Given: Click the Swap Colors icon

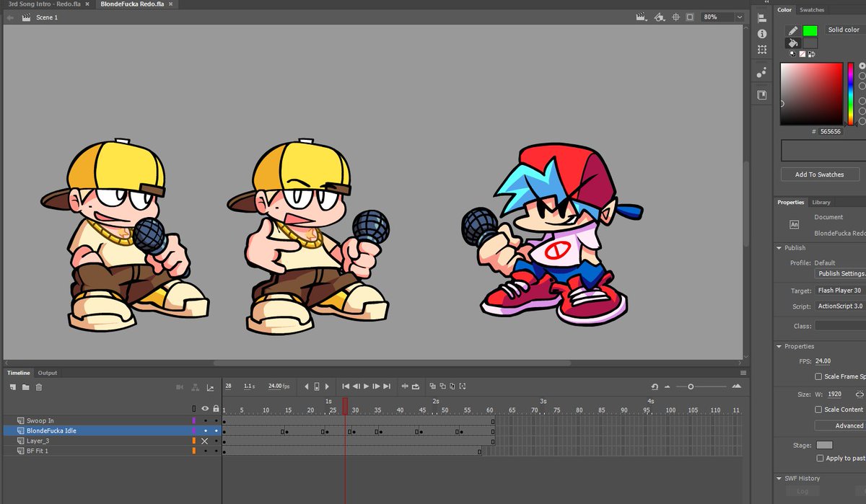Looking at the screenshot, I should (812, 53).
